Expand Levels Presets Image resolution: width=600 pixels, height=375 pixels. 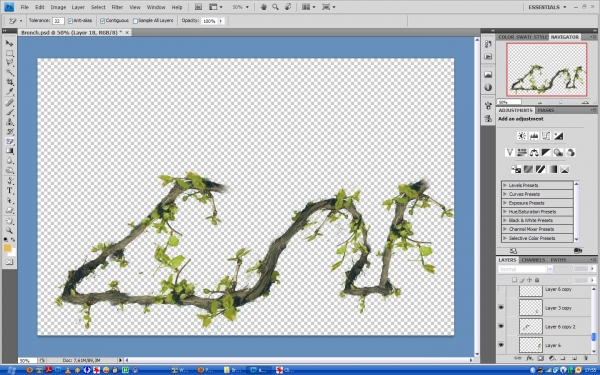(505, 185)
